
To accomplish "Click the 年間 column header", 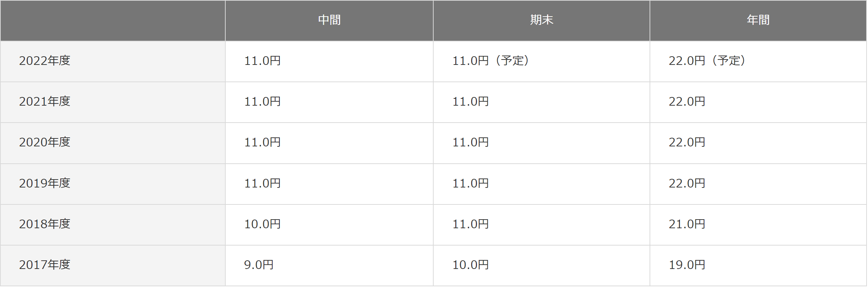I will [758, 20].
